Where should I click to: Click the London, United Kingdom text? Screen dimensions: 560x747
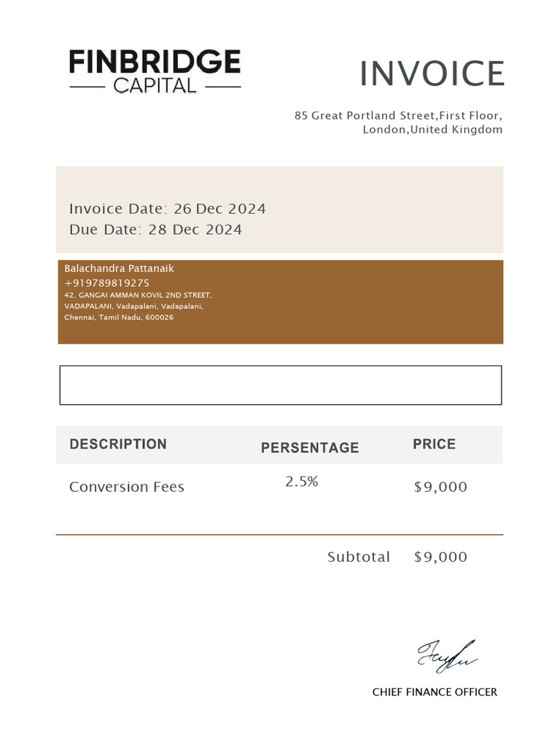pos(432,129)
